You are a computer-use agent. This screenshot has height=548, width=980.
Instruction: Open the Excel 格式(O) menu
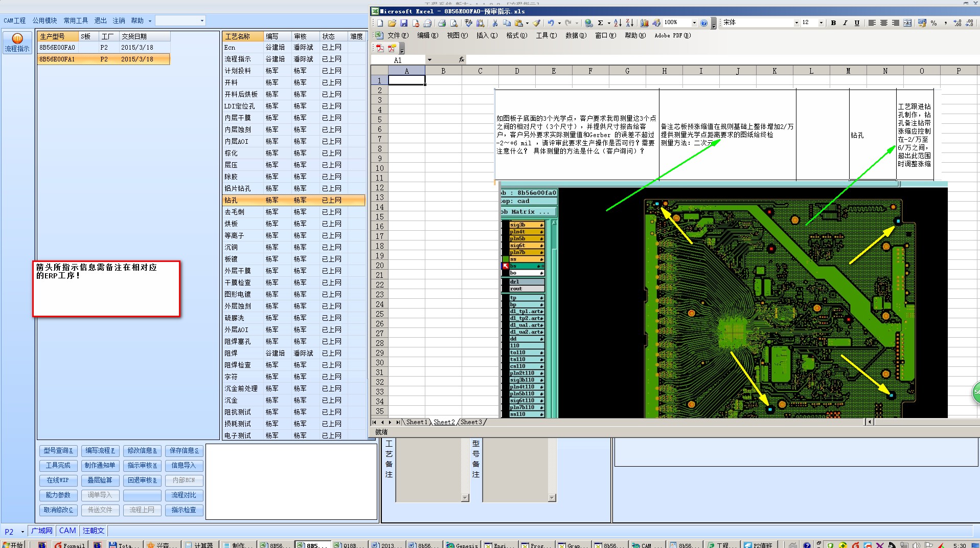(516, 35)
